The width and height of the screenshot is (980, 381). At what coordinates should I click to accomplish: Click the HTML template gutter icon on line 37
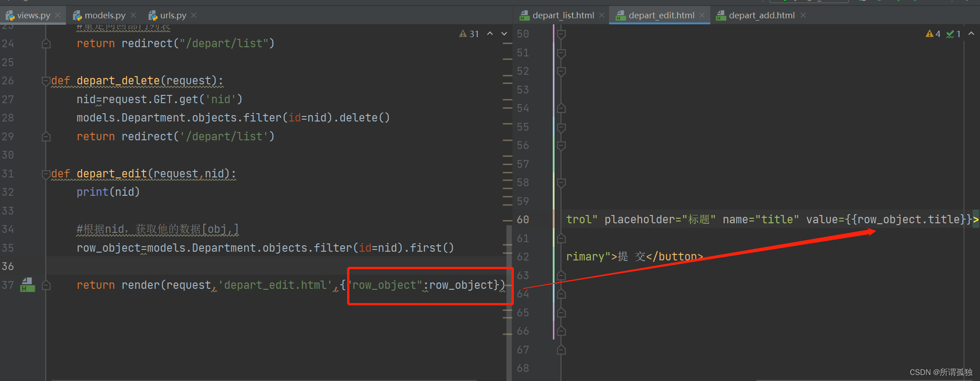pyautogui.click(x=27, y=285)
